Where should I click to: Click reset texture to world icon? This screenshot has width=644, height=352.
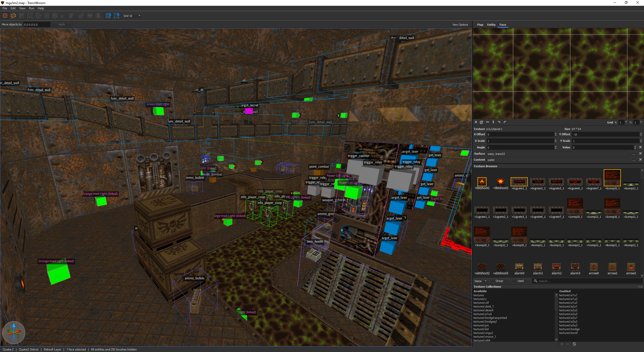481,122
